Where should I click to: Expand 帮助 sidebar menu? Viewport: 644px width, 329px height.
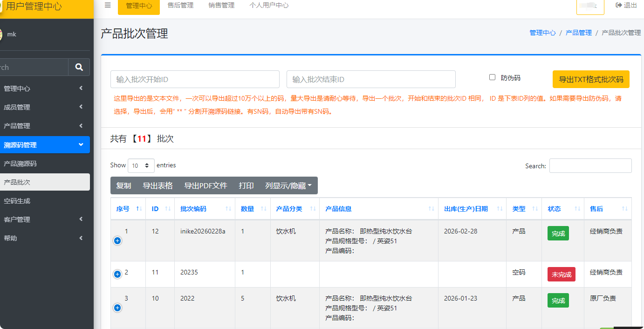point(45,238)
